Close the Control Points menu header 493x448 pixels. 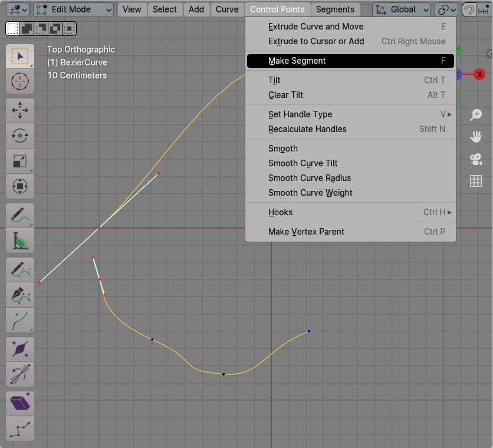tap(277, 10)
